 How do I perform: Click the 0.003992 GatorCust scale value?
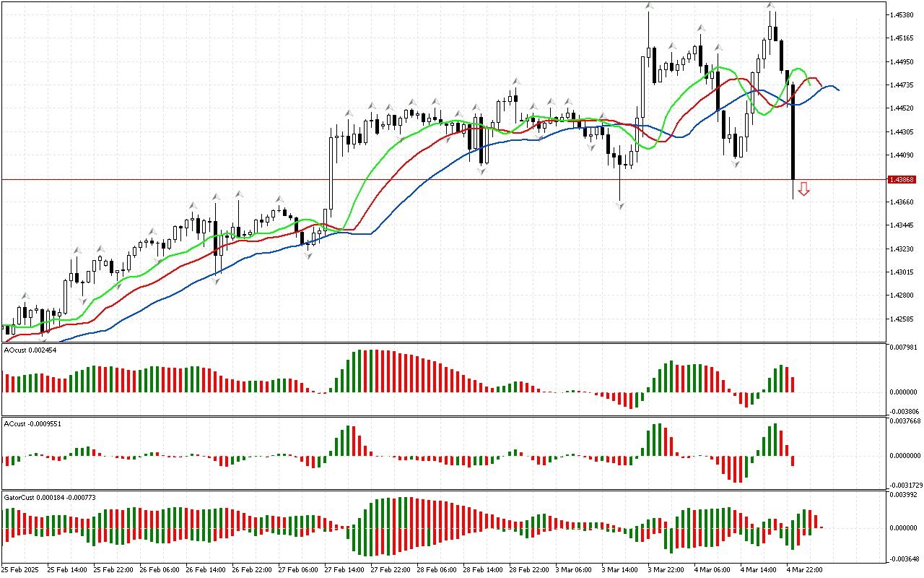(905, 495)
